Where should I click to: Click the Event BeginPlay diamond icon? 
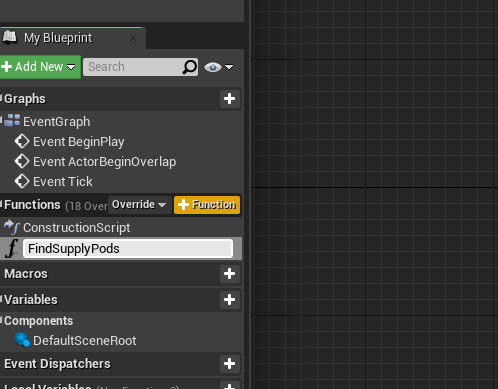(x=22, y=141)
